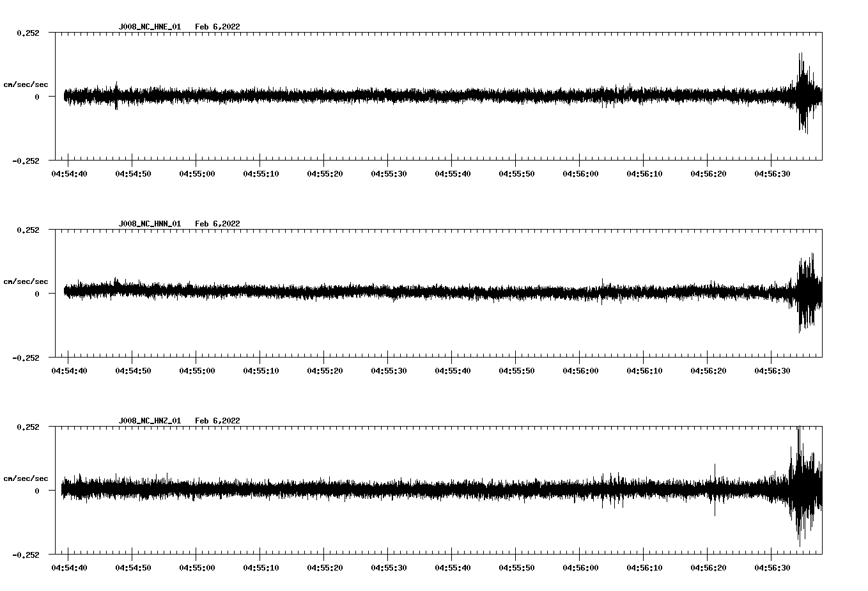The image size is (868, 591).
Task: Click the 0.252 upper limit on HNN plot
Action: pyautogui.click(x=28, y=230)
